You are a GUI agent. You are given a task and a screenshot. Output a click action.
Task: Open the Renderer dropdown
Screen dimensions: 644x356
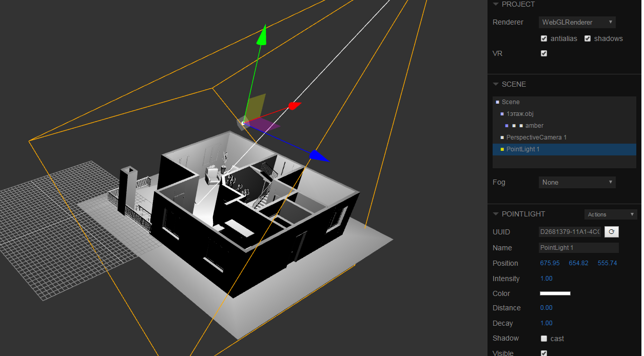(x=577, y=22)
